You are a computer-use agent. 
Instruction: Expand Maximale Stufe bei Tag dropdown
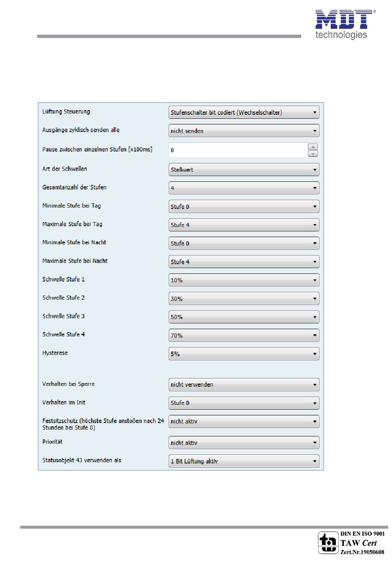click(x=244, y=225)
